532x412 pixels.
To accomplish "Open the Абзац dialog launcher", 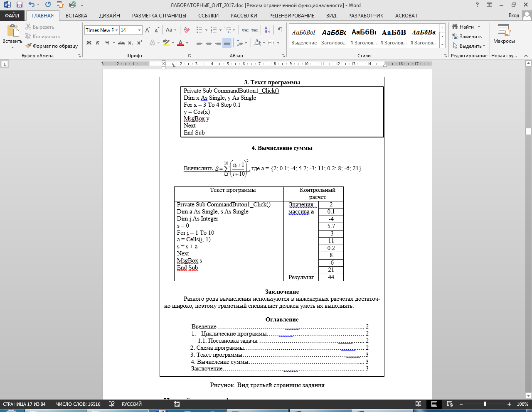I will 283,56.
